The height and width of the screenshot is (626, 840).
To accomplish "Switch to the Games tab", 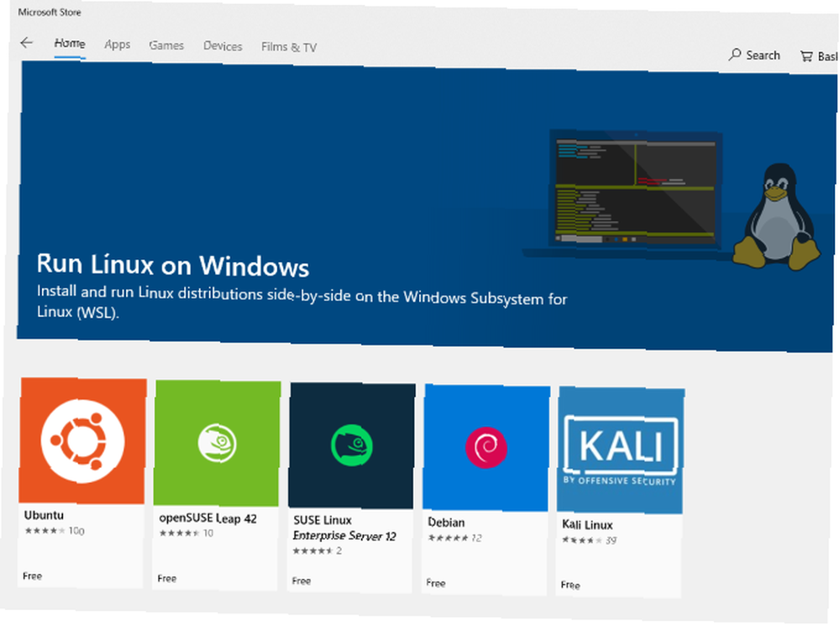I will 166,45.
